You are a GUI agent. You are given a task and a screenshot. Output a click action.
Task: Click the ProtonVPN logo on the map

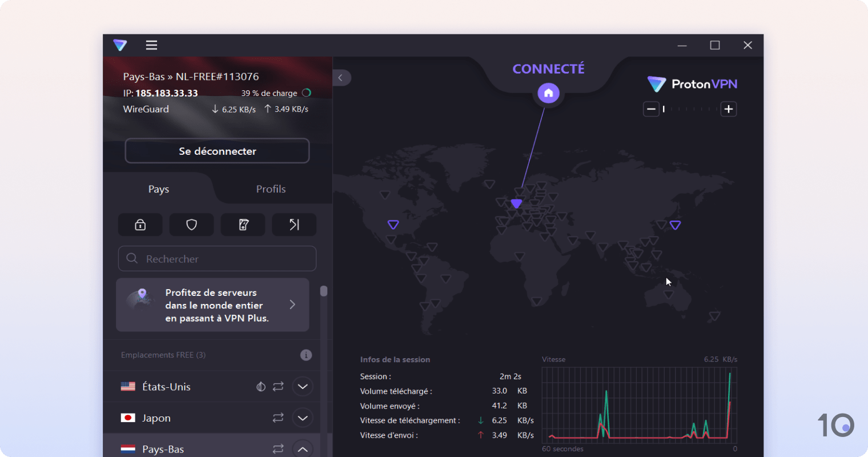coord(692,83)
